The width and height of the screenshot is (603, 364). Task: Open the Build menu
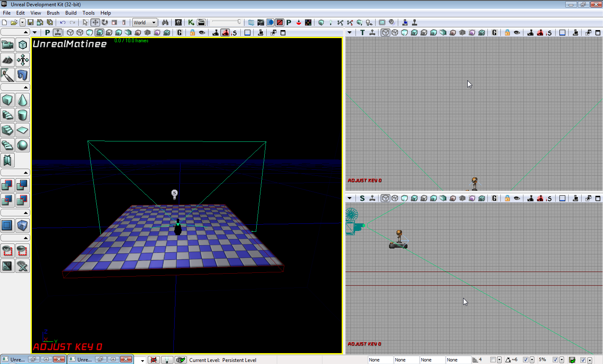pyautogui.click(x=71, y=13)
